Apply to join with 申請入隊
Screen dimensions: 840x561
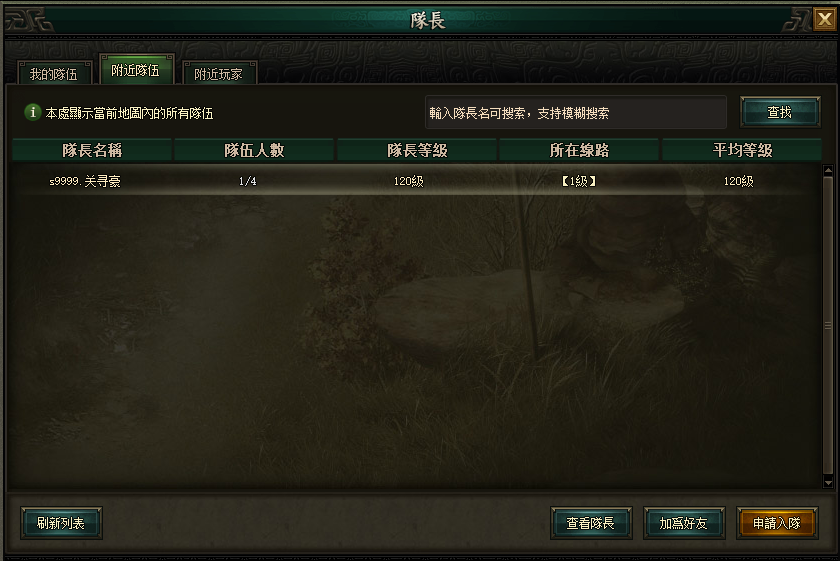[777, 523]
